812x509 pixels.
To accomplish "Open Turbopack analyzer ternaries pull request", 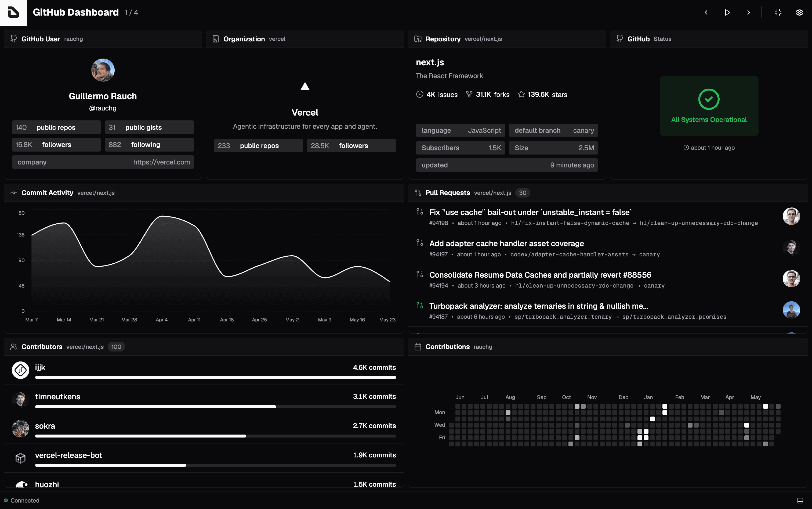I will (539, 306).
